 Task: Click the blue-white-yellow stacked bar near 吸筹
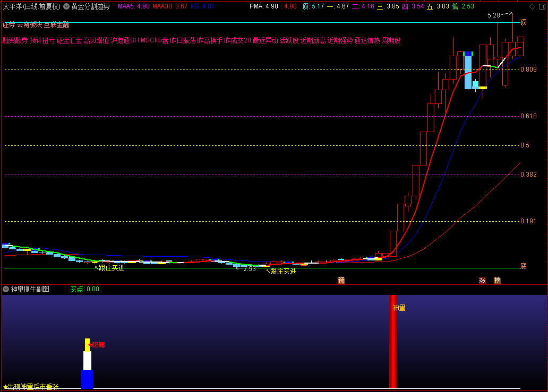[88, 363]
